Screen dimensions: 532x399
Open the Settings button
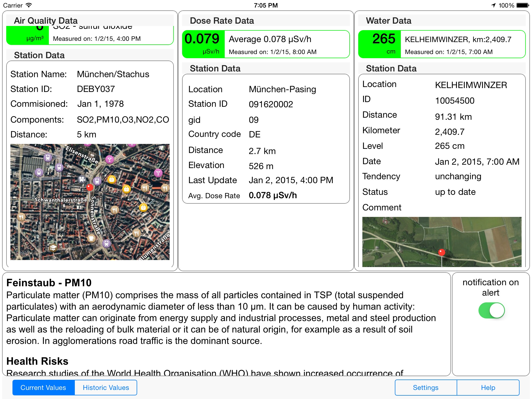tap(425, 388)
